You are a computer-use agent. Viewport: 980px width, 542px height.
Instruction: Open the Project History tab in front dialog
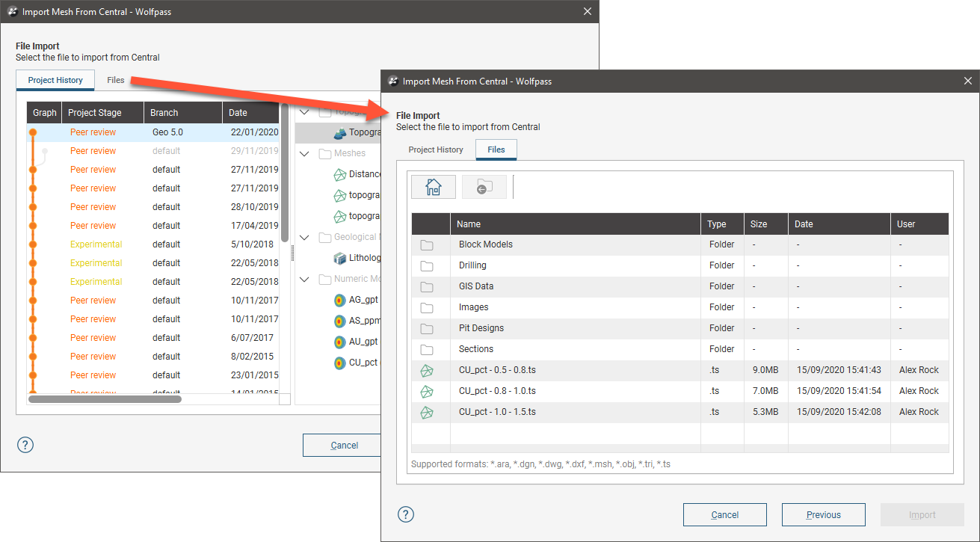point(436,150)
